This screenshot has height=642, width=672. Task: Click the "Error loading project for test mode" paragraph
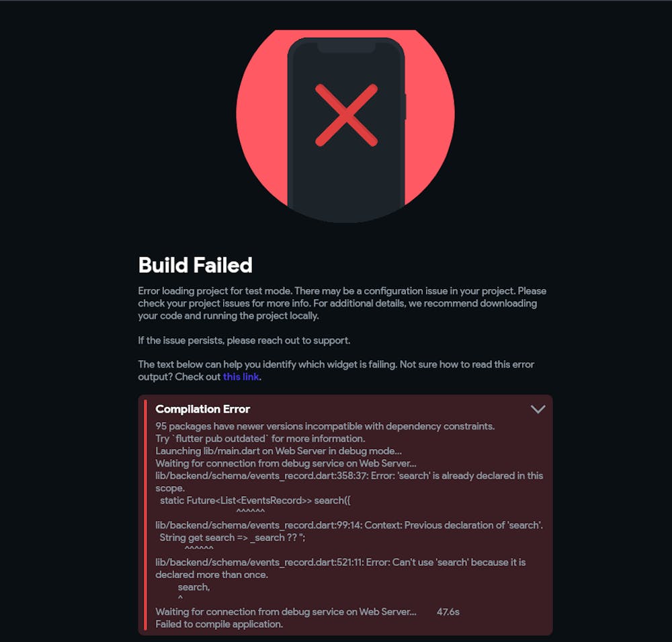pyautogui.click(x=342, y=303)
